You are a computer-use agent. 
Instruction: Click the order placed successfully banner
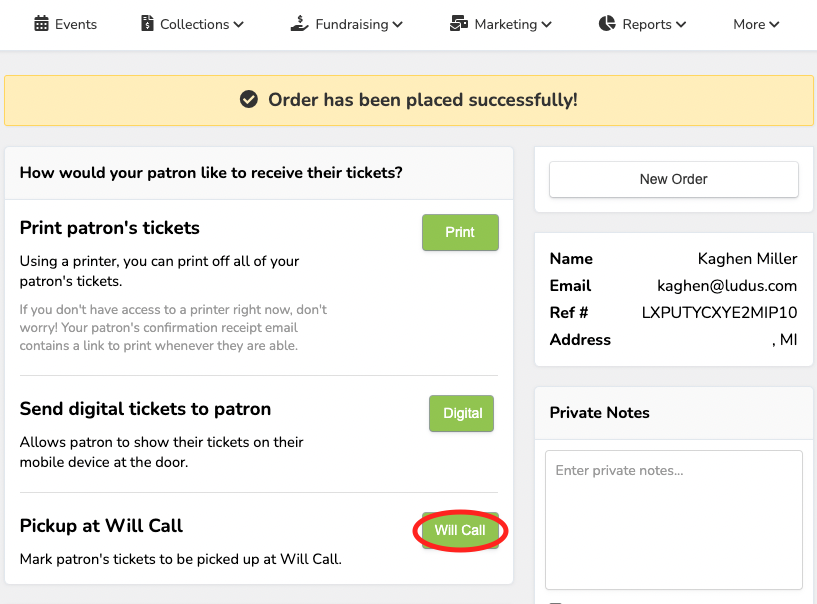pyautogui.click(x=408, y=100)
